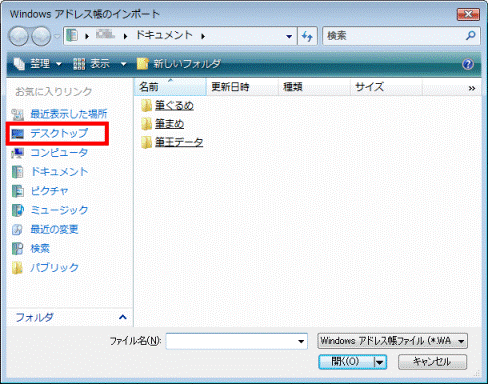This screenshot has height=384, width=488.
Task: Open the ドキュメント favorite link
Action: (59, 172)
